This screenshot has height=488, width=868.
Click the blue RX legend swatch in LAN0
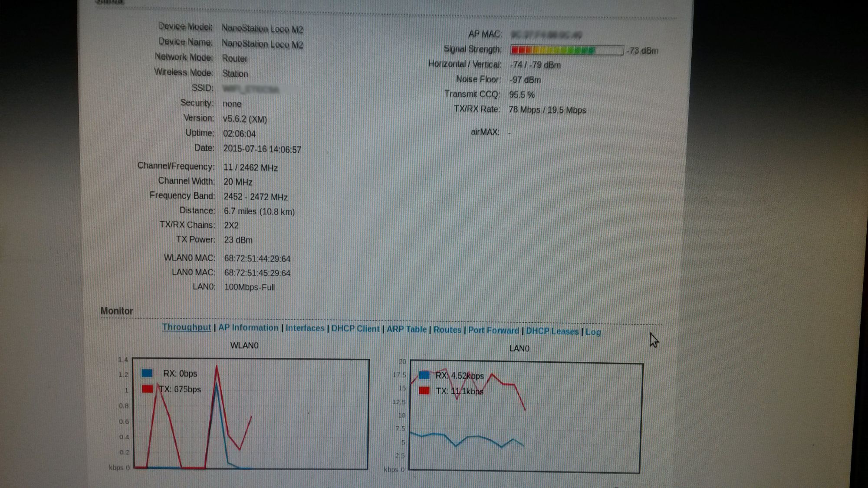424,375
